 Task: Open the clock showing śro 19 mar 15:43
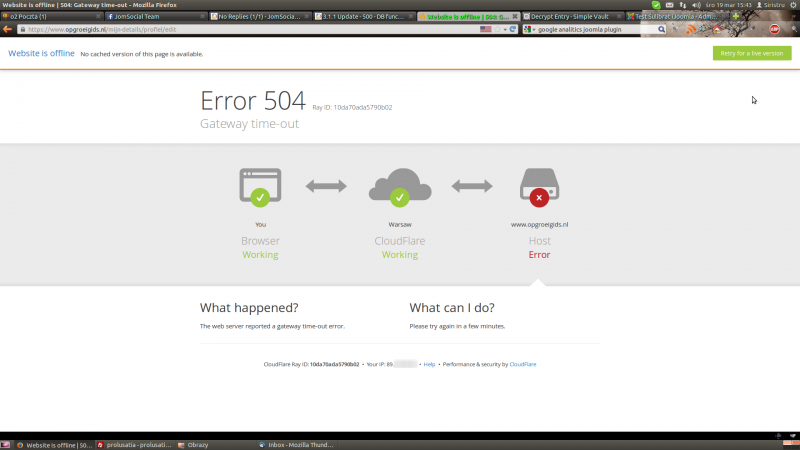pyautogui.click(x=729, y=5)
